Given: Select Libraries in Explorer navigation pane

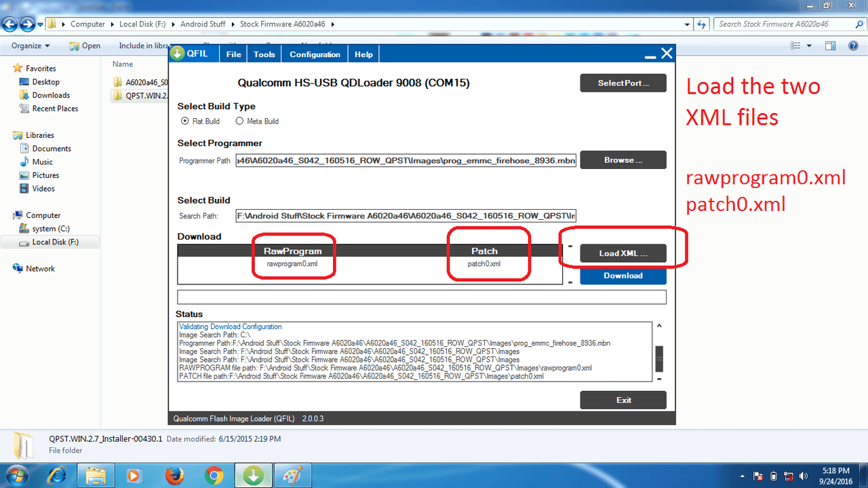Looking at the screenshot, I should pos(39,135).
